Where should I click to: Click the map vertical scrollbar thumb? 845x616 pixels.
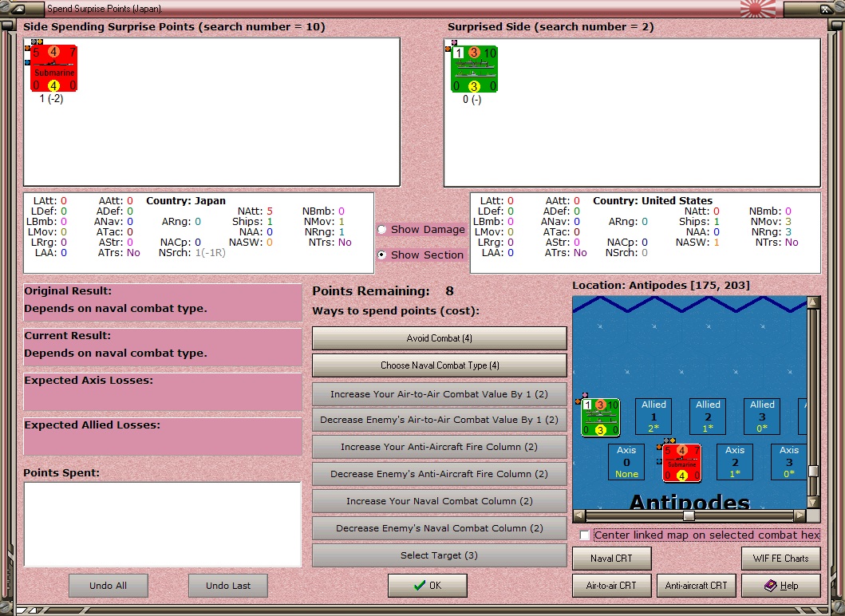(x=813, y=471)
